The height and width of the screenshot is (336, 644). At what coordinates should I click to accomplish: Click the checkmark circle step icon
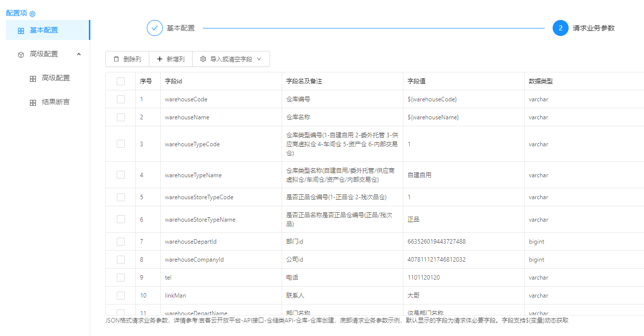155,28
